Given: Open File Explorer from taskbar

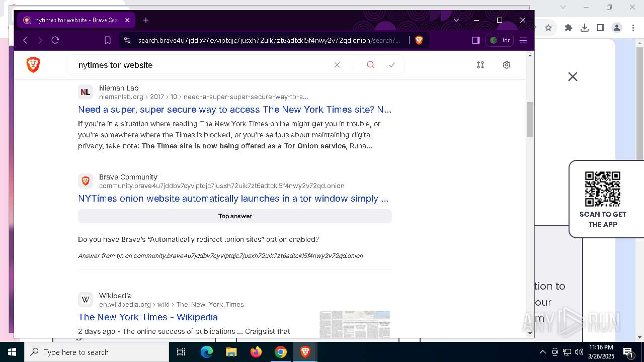Looking at the screenshot, I should [x=231, y=352].
